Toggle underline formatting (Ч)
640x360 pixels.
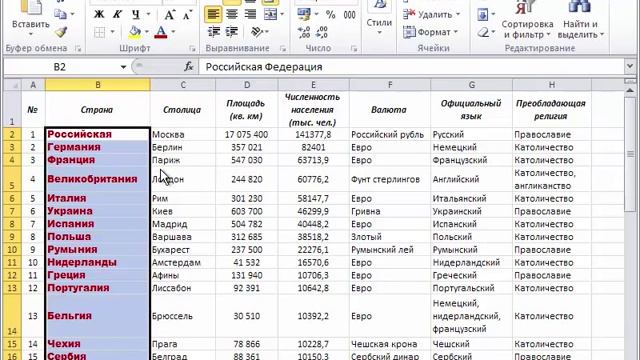click(136, 15)
